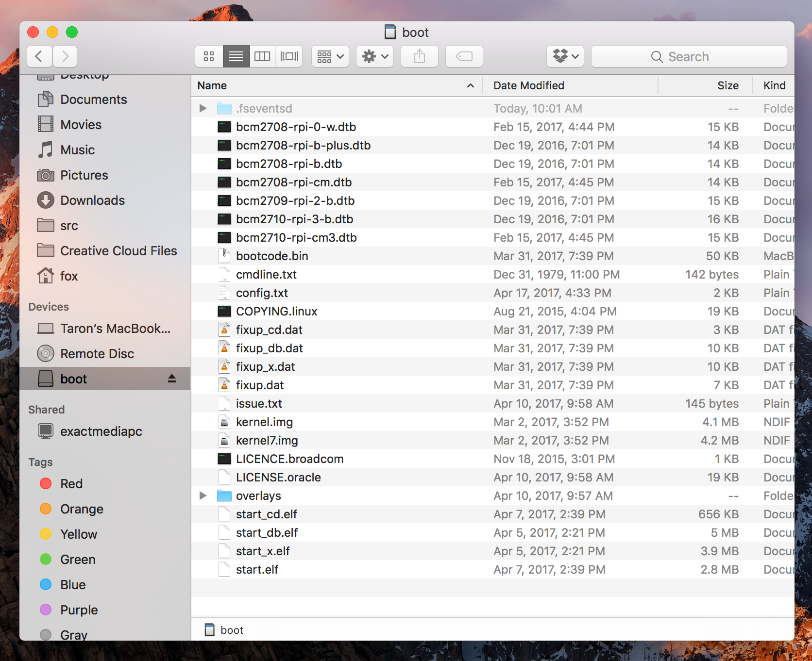Switch to column view in toolbar
The width and height of the screenshot is (812, 661).
click(262, 57)
